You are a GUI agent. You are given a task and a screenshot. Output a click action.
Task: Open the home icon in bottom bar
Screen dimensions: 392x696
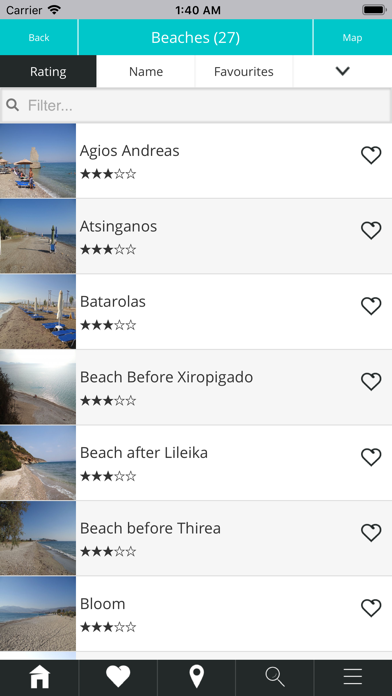40,677
